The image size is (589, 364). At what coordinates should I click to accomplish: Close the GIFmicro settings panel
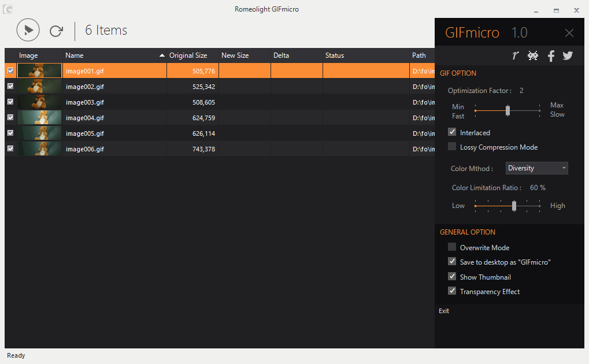tap(569, 32)
